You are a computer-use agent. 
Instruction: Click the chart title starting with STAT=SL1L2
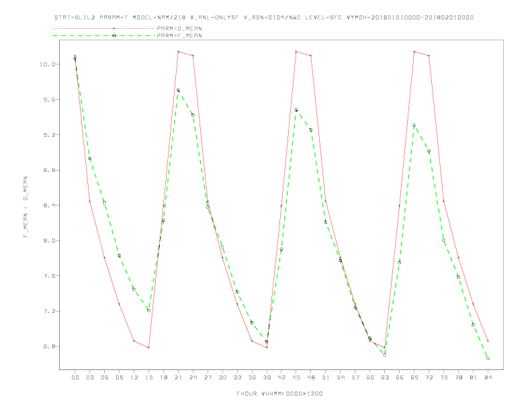point(264,17)
